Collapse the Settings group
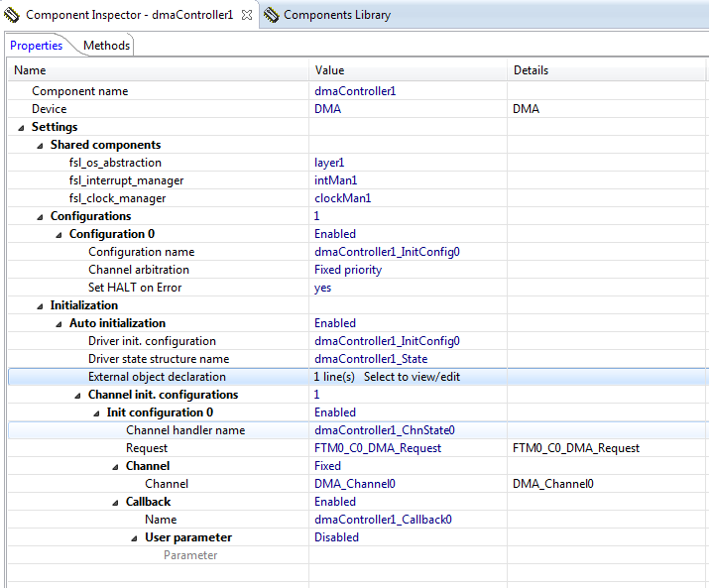The height and width of the screenshot is (588, 712). (x=23, y=127)
